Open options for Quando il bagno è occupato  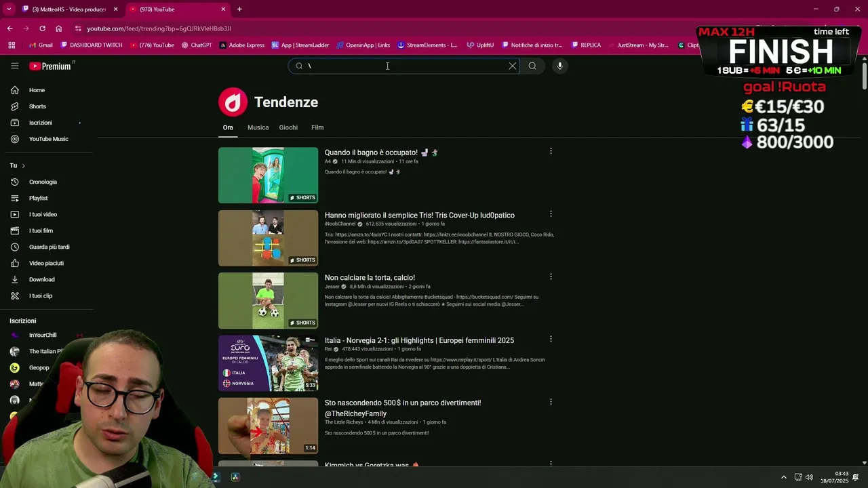click(x=551, y=151)
